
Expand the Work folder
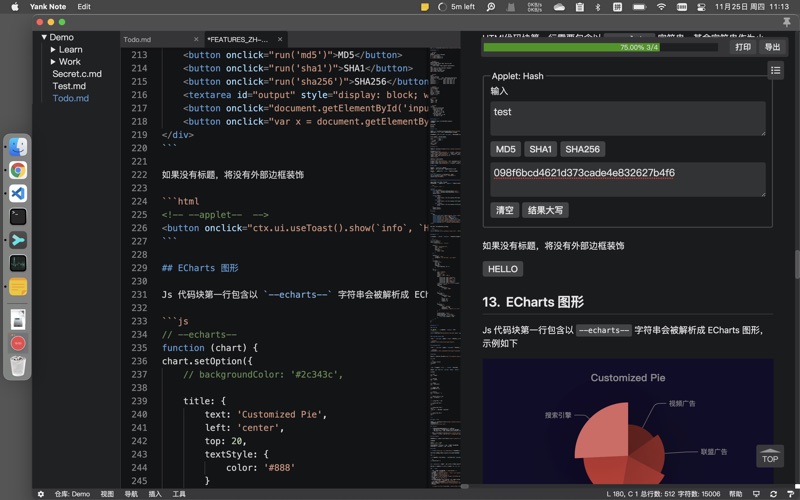[54, 62]
